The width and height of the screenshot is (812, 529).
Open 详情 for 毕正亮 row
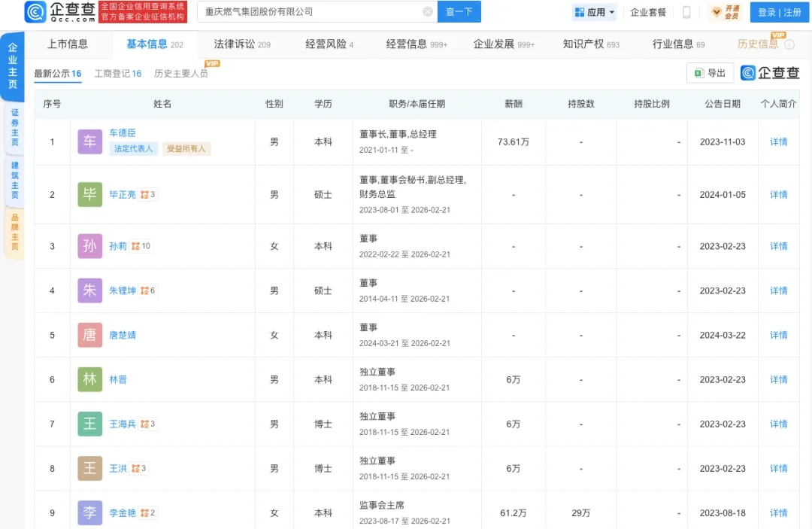(778, 195)
